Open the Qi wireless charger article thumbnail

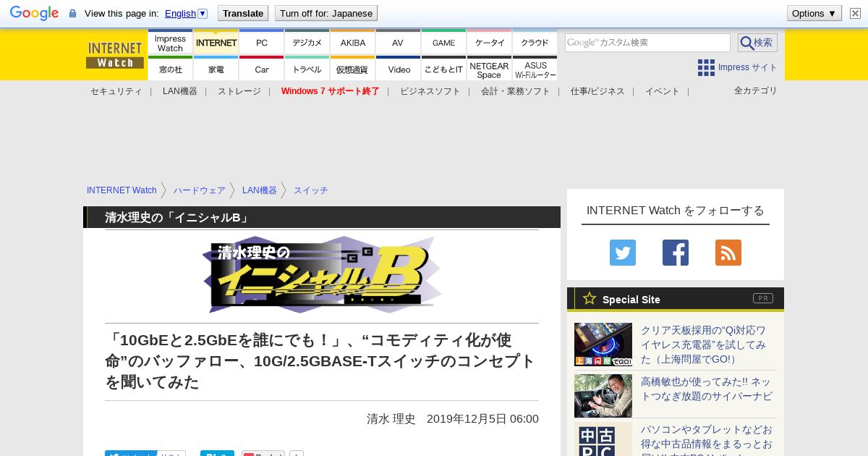point(603,345)
